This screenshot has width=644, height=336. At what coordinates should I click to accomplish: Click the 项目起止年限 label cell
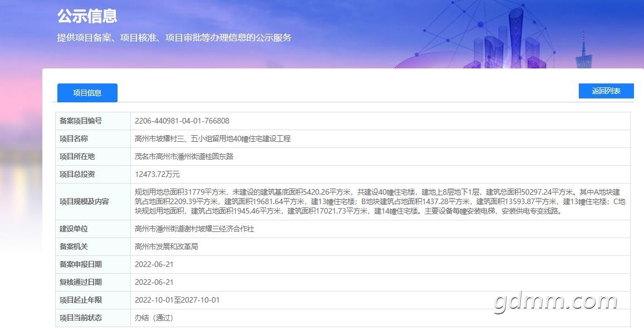[x=93, y=300]
